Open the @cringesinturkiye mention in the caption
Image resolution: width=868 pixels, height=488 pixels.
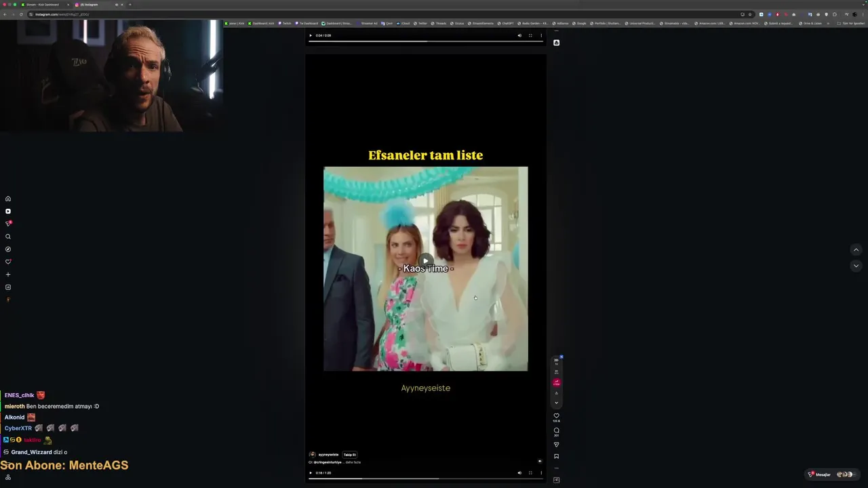(328, 462)
